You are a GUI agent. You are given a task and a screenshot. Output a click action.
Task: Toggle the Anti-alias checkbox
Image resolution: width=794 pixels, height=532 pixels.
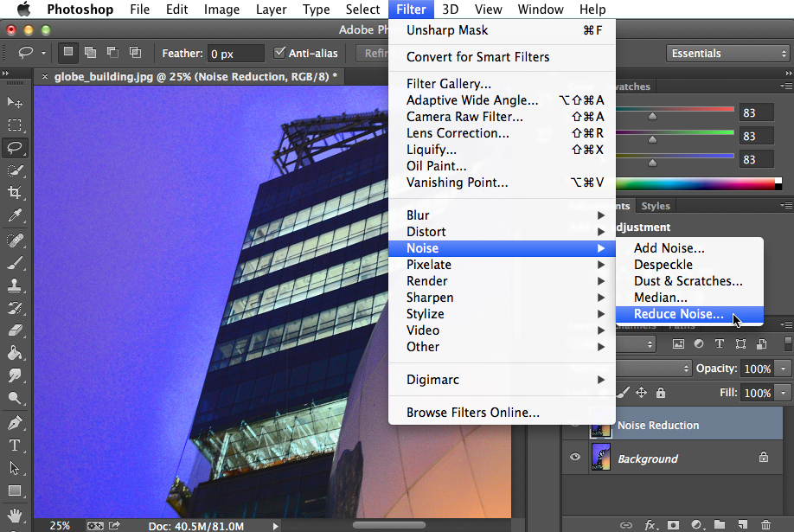281,53
